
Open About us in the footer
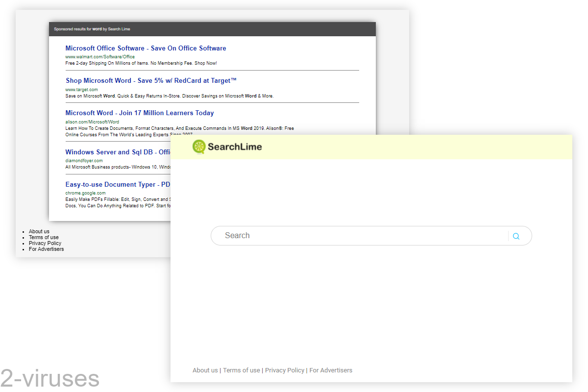pos(205,370)
